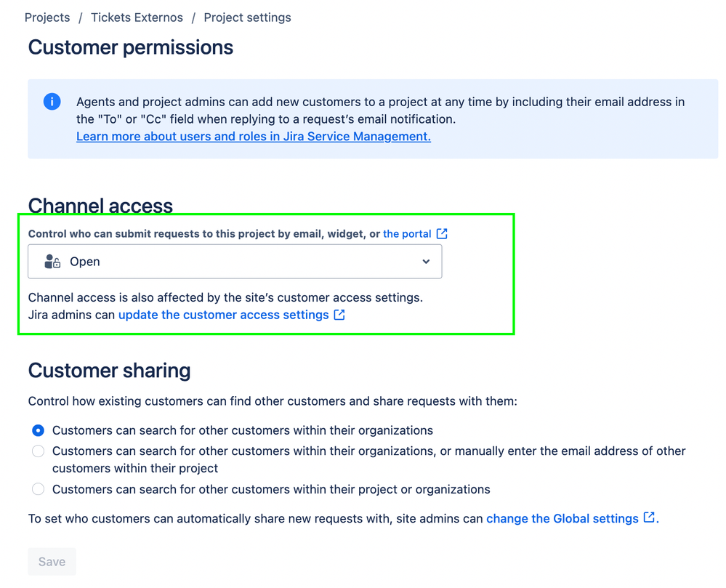Open Learn more about users and roles link

click(x=254, y=137)
